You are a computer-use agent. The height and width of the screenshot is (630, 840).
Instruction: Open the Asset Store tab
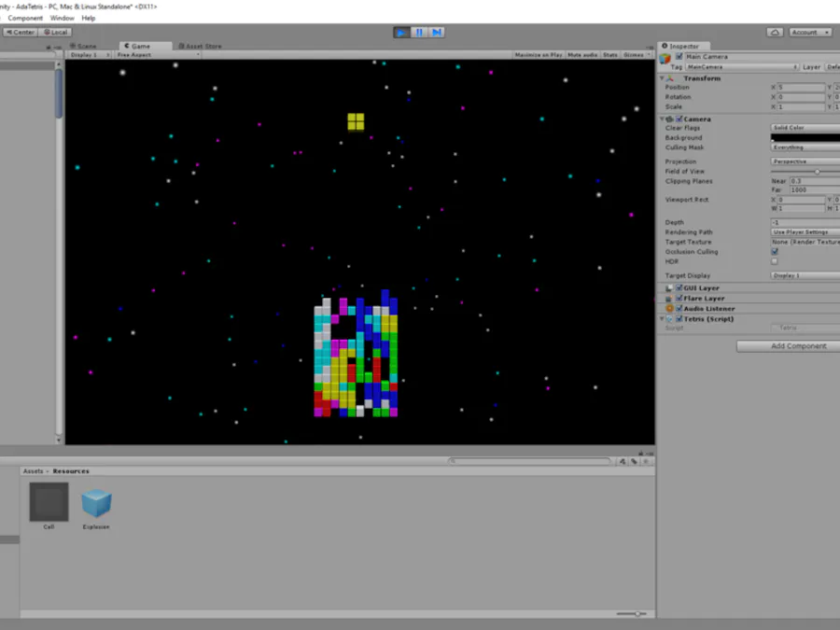pyautogui.click(x=200, y=46)
